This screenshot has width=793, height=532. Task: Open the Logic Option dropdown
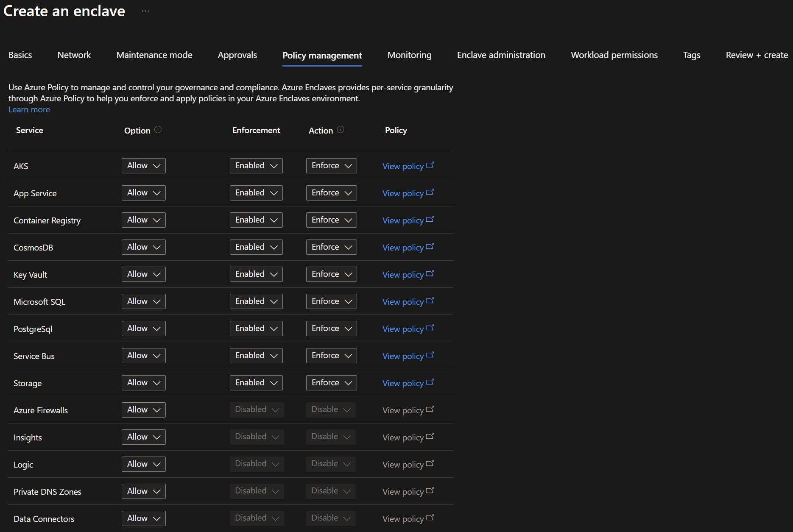click(x=144, y=464)
